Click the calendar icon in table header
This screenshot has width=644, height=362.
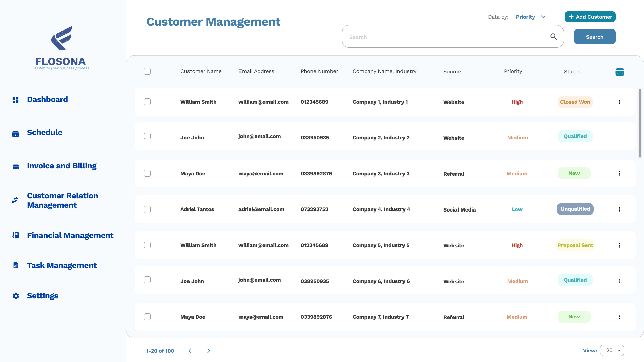[x=620, y=71]
